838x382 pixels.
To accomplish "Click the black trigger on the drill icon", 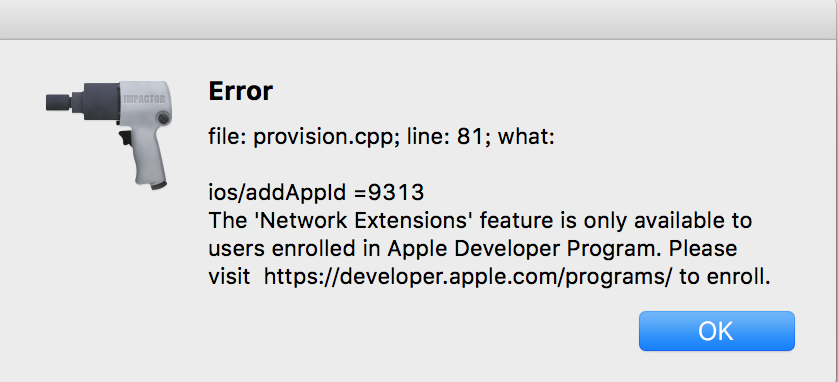I will click(x=126, y=138).
